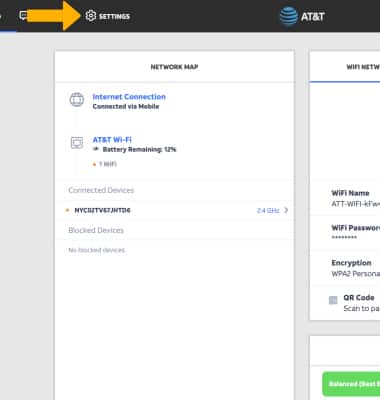The image size is (380, 400).
Task: Click the battery icon next to Battery Remaining
Action: (x=96, y=149)
